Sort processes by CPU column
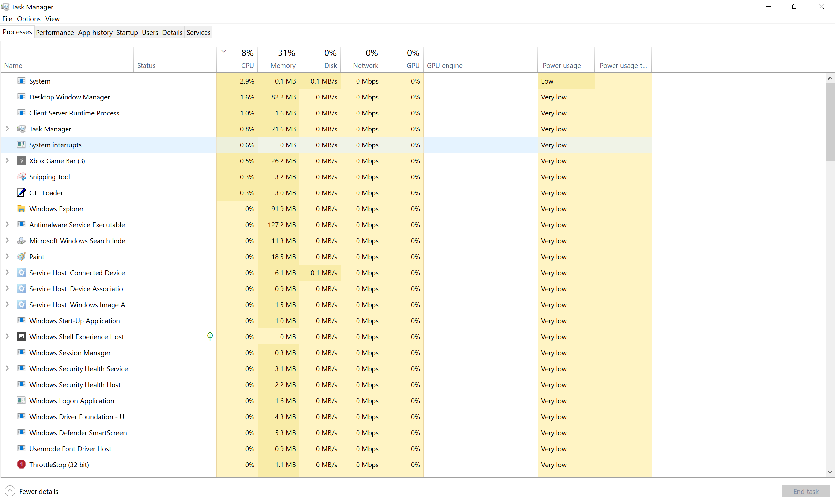 point(237,59)
